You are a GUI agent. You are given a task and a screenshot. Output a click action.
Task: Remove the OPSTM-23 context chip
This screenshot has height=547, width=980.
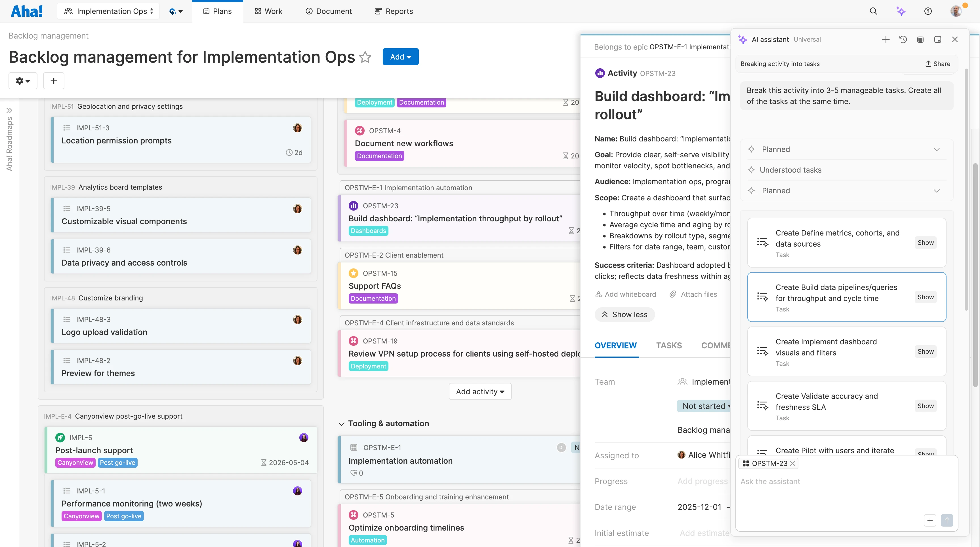[x=792, y=463]
